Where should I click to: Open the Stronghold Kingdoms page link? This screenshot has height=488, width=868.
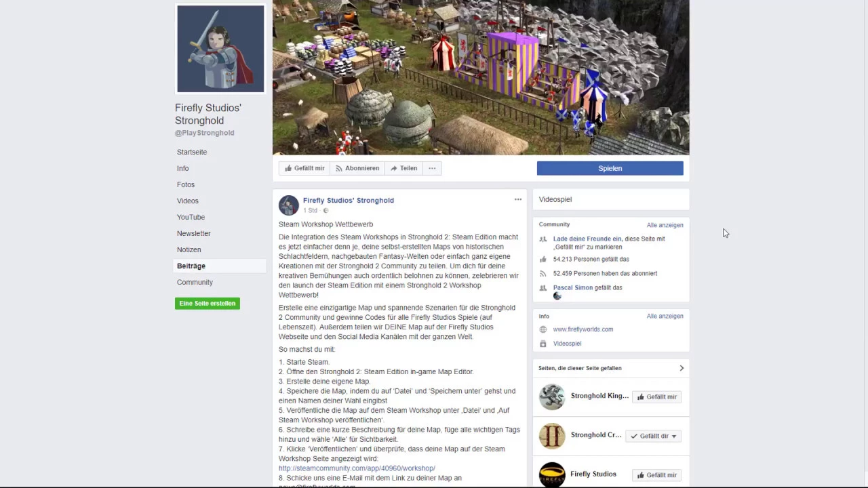[x=599, y=396]
